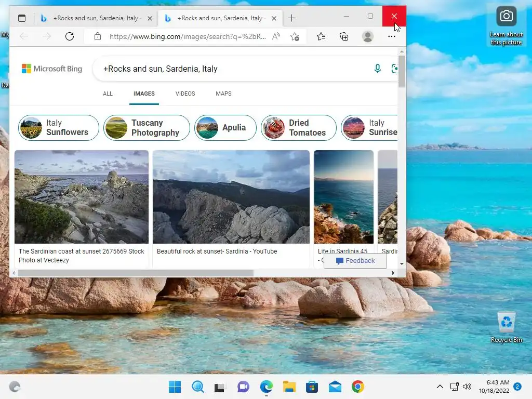Click the horizontal scrollbar left arrow
Image resolution: width=532 pixels, height=399 pixels.
14,273
